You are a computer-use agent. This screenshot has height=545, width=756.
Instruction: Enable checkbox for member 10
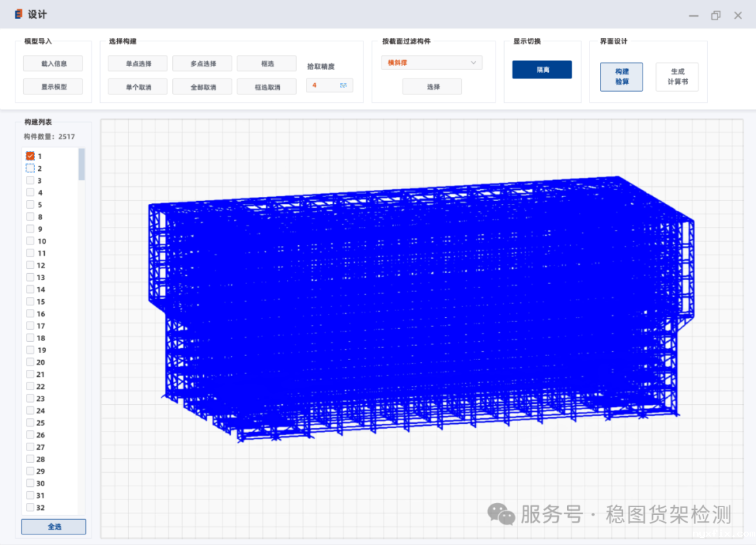(x=30, y=241)
